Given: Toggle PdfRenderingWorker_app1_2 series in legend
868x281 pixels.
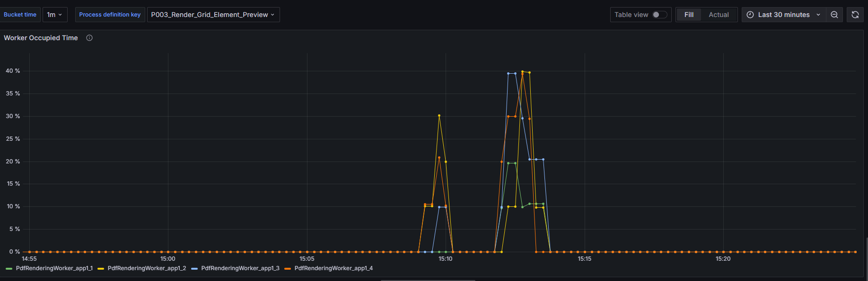Looking at the screenshot, I should point(147,268).
